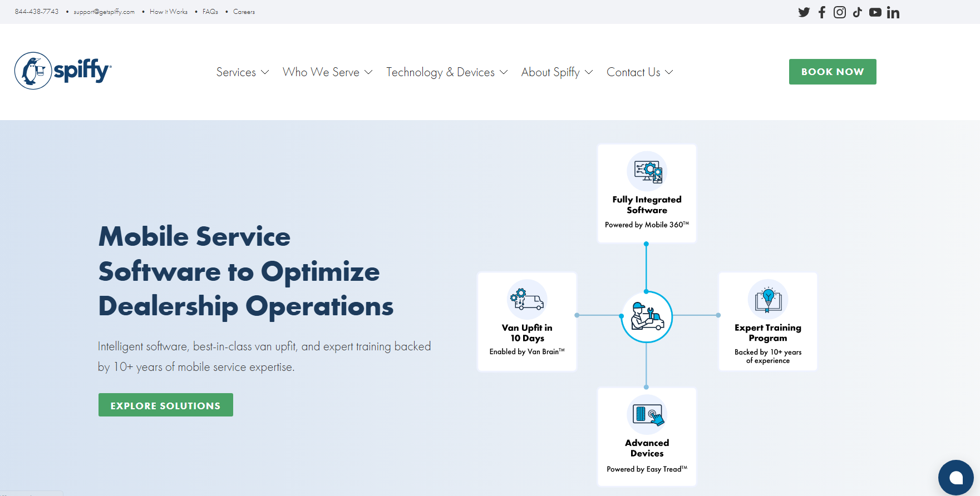Open Spiffy's LinkedIn page
Viewport: 980px width, 496px height.
(893, 12)
